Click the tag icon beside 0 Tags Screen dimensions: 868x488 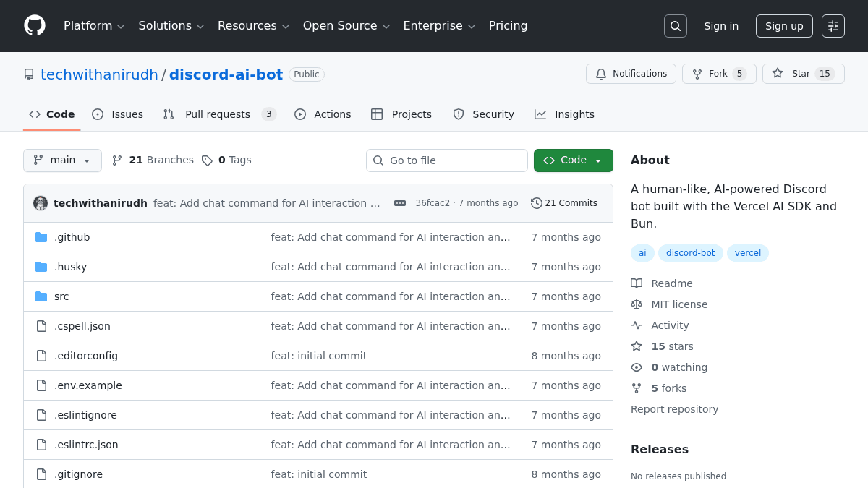pos(207,160)
